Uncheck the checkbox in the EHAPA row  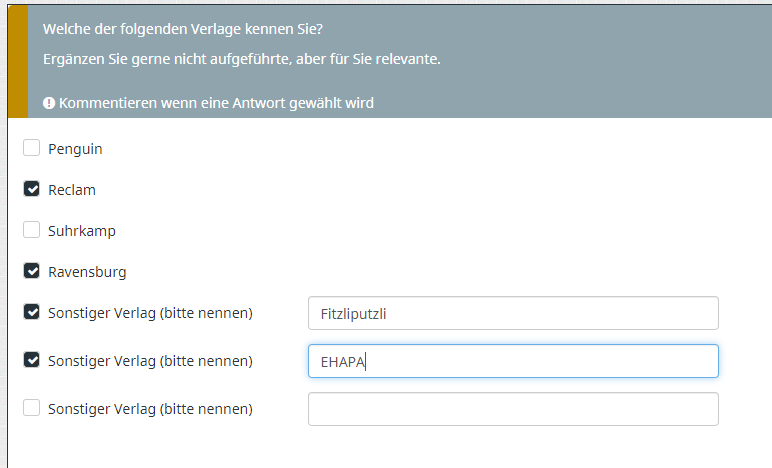(x=31, y=360)
